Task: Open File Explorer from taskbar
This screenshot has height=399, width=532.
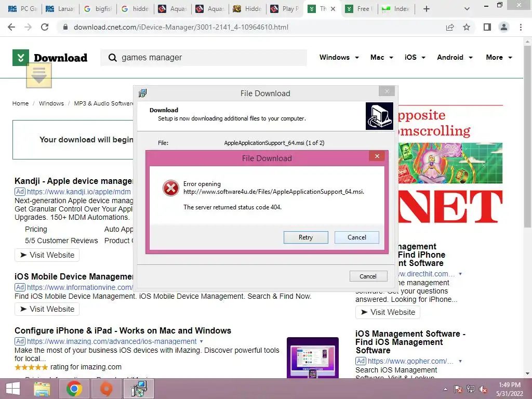Action: (42, 389)
